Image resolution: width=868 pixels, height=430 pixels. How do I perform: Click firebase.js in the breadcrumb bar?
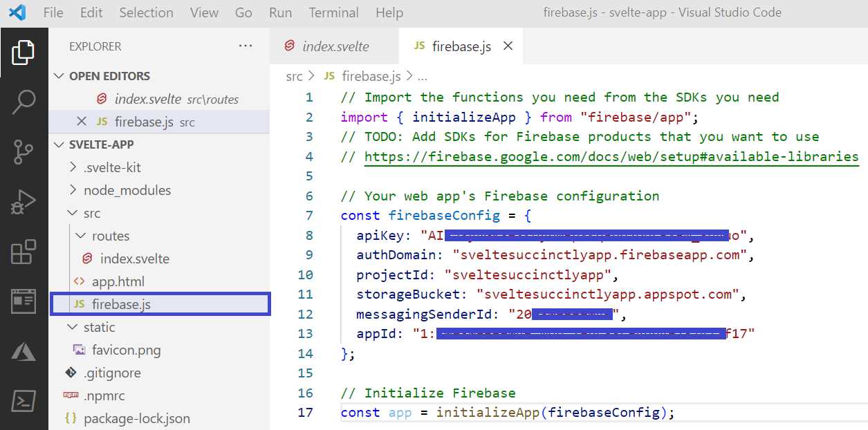click(x=371, y=76)
